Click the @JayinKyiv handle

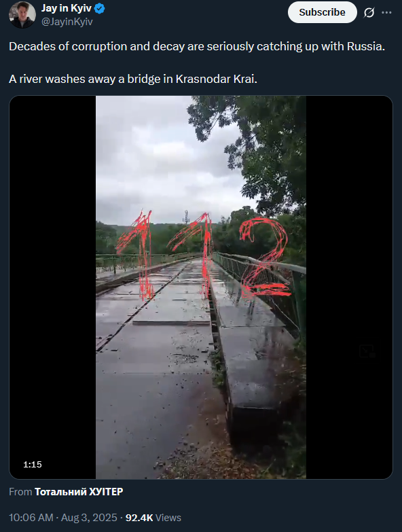pos(67,22)
